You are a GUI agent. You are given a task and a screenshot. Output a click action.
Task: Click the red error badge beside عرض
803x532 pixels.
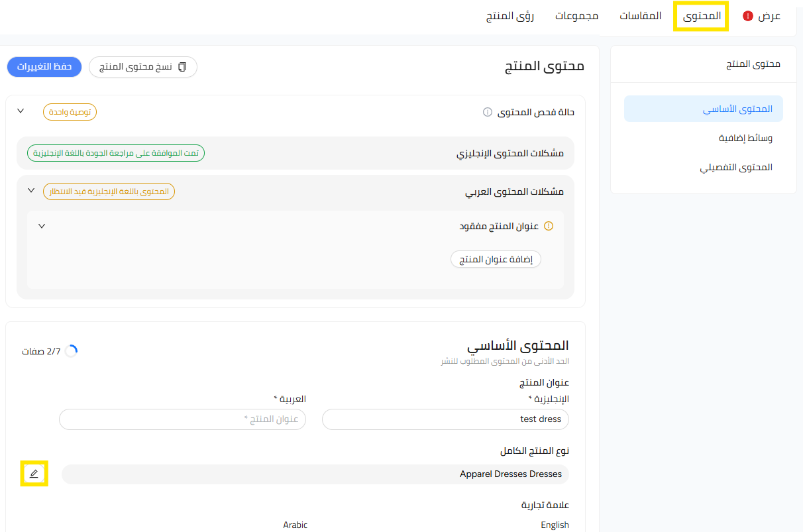tap(748, 16)
